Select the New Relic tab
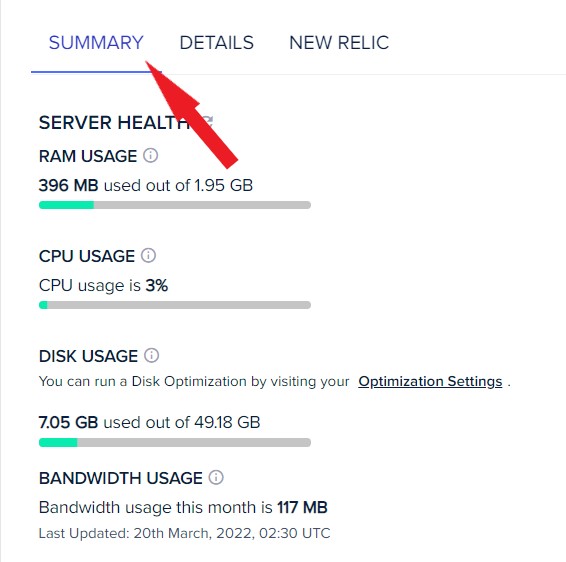The width and height of the screenshot is (566, 562). pyautogui.click(x=339, y=43)
